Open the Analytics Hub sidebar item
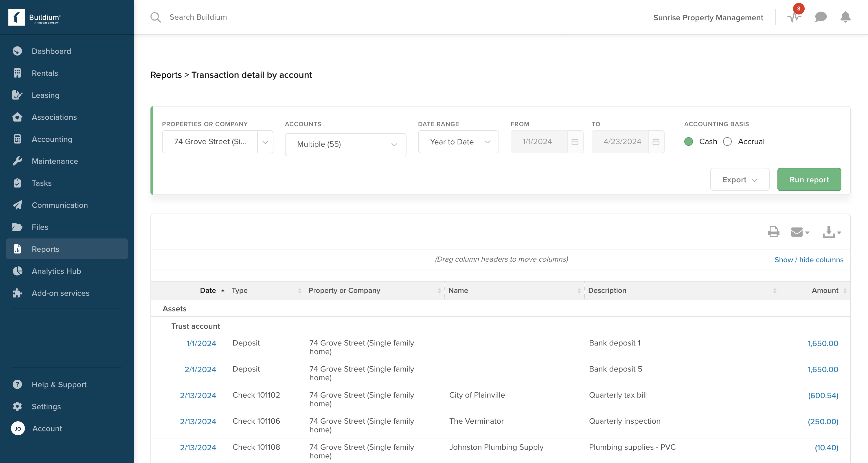Image resolution: width=868 pixels, height=463 pixels. 56,271
